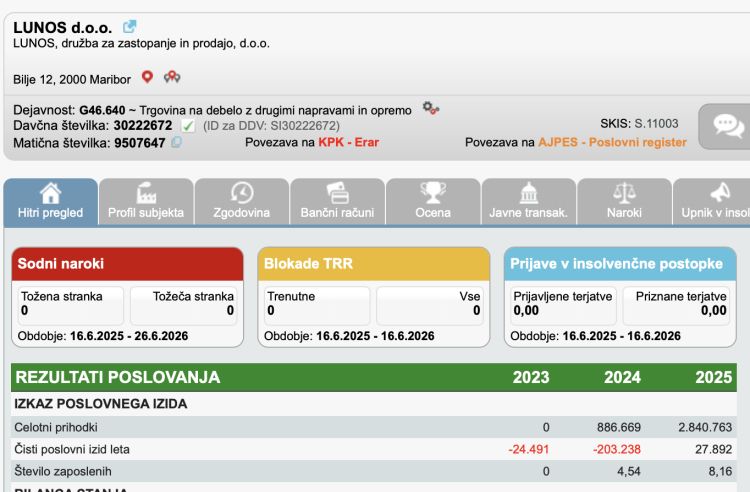The image size is (750, 492).
Task: Click the house icon in Hitri pregled
Action: (x=50, y=193)
